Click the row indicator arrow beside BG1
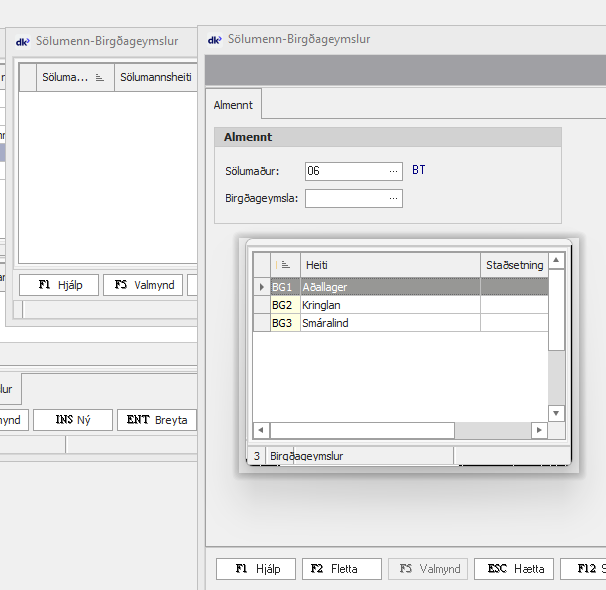This screenshot has width=606, height=590. point(261,287)
